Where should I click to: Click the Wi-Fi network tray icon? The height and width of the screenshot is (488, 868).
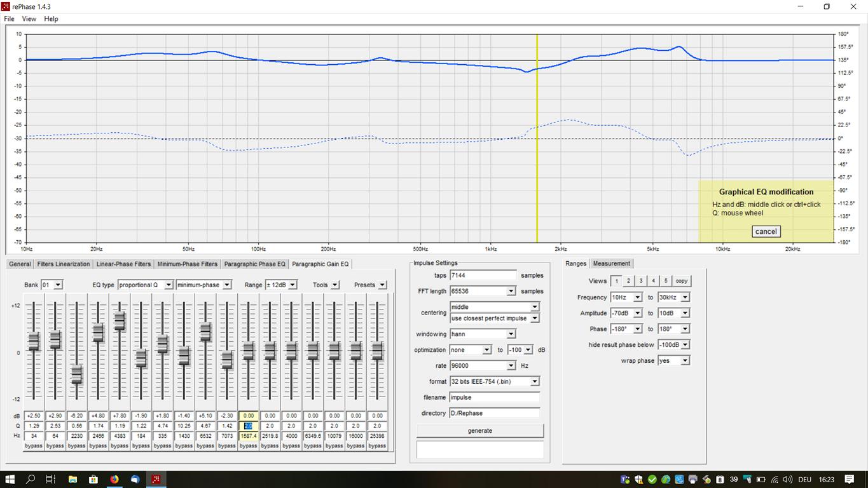click(x=775, y=479)
